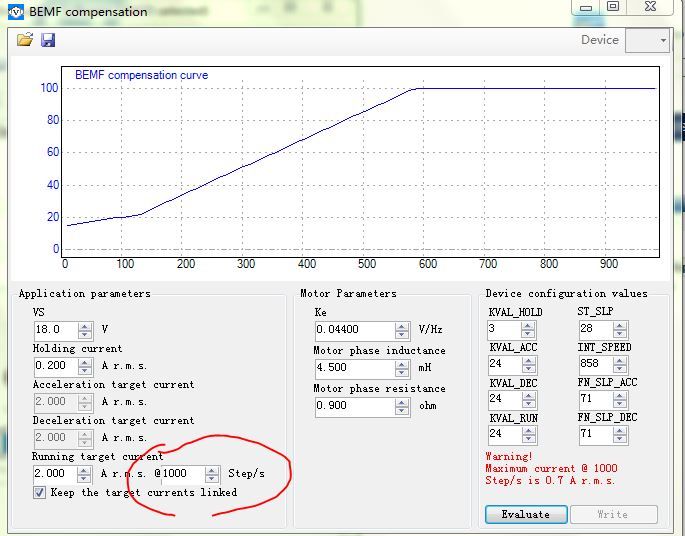Increase Ke with the up arrow
Screen dimensions: 685x536
click(x=401, y=327)
